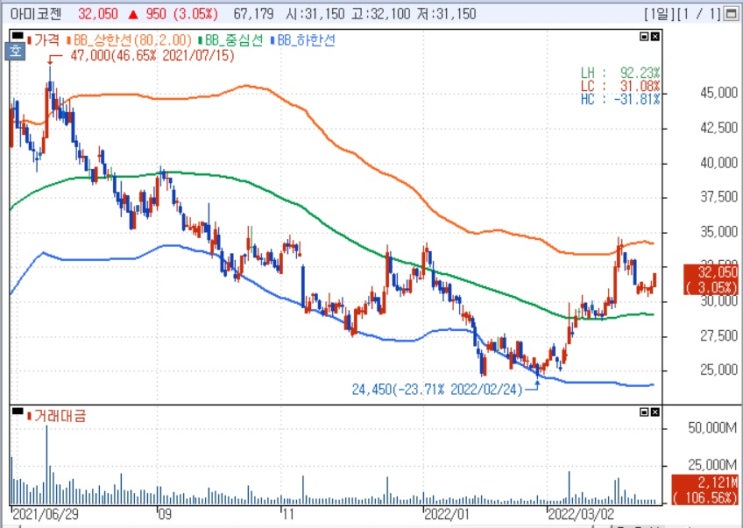This screenshot has height=528, width=743.
Task: Click the open price 시:31,150
Action: tap(315, 14)
